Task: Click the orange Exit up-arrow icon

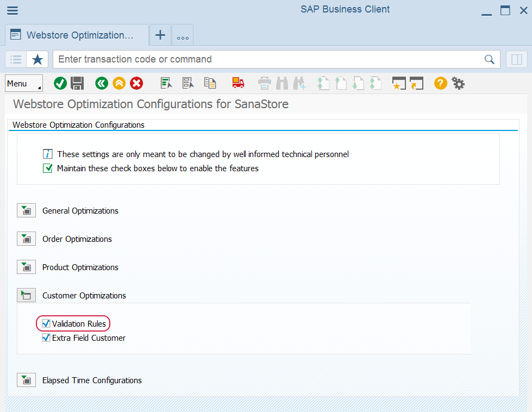Action: pos(119,83)
